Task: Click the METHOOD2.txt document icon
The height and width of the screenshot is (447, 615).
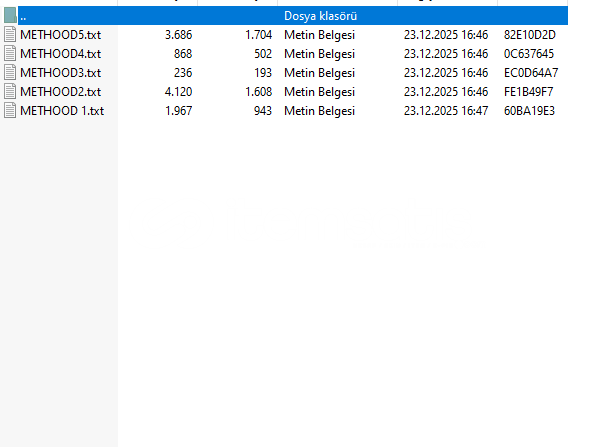Action: 11,92
